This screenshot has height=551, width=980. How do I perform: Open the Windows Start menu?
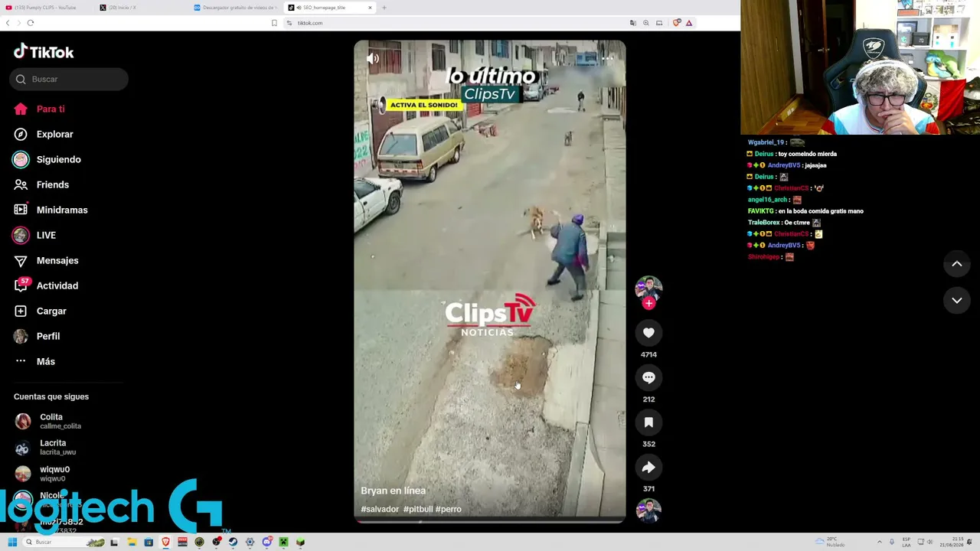click(12, 542)
